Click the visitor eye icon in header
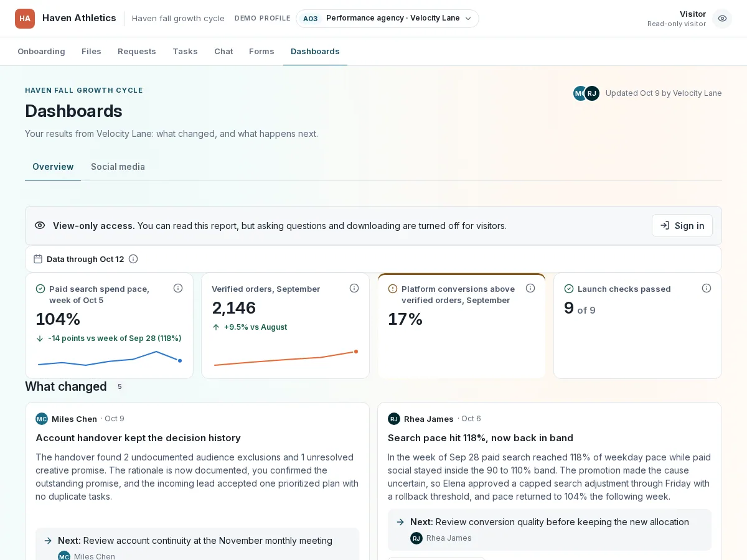 (722, 19)
